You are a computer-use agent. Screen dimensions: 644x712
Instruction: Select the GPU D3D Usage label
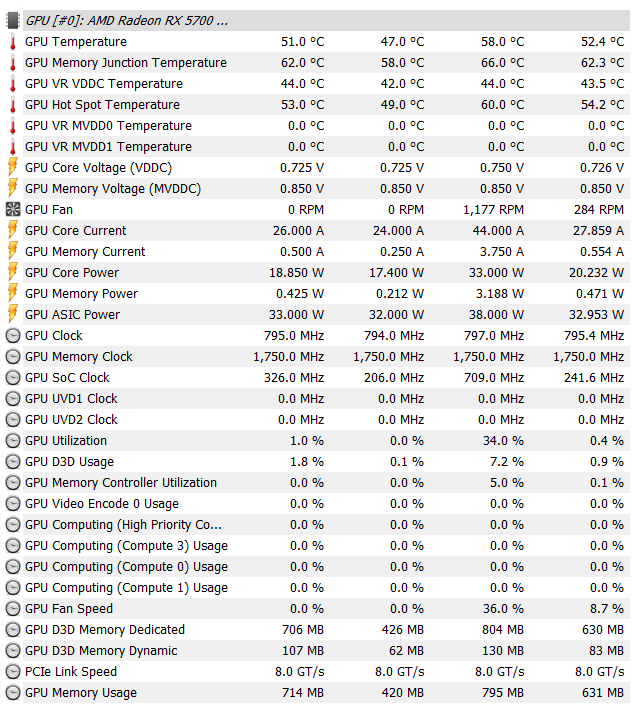(x=69, y=462)
